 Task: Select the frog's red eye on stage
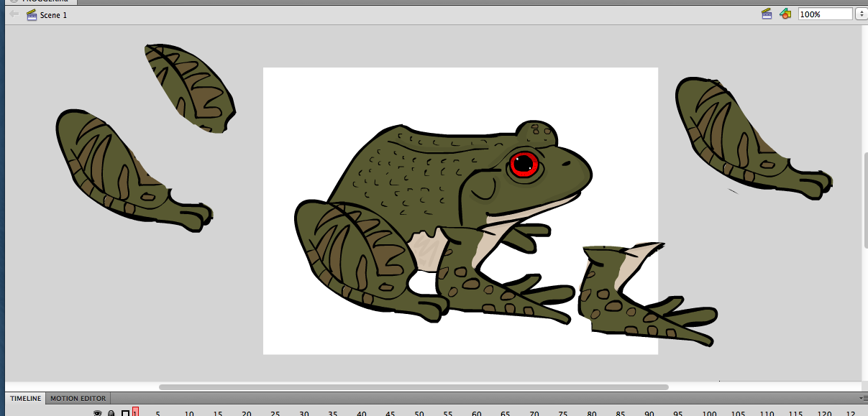(x=524, y=164)
